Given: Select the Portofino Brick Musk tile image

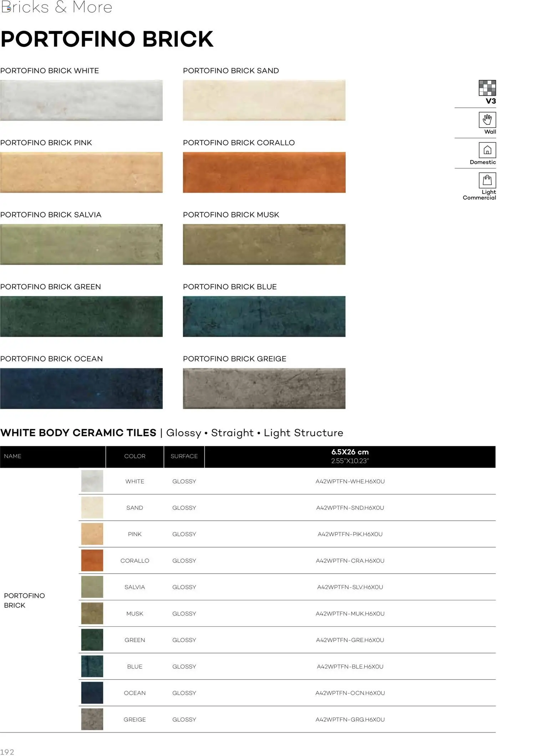Looking at the screenshot, I should click(264, 245).
